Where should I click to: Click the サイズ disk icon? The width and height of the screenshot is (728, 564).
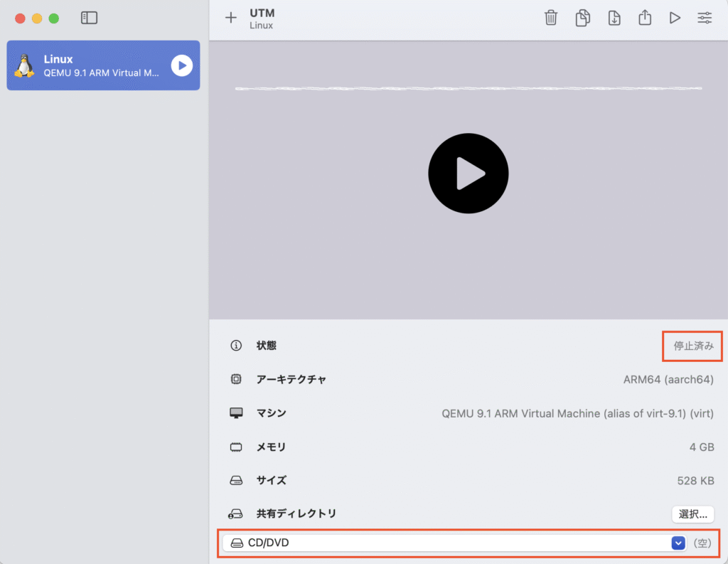click(236, 480)
